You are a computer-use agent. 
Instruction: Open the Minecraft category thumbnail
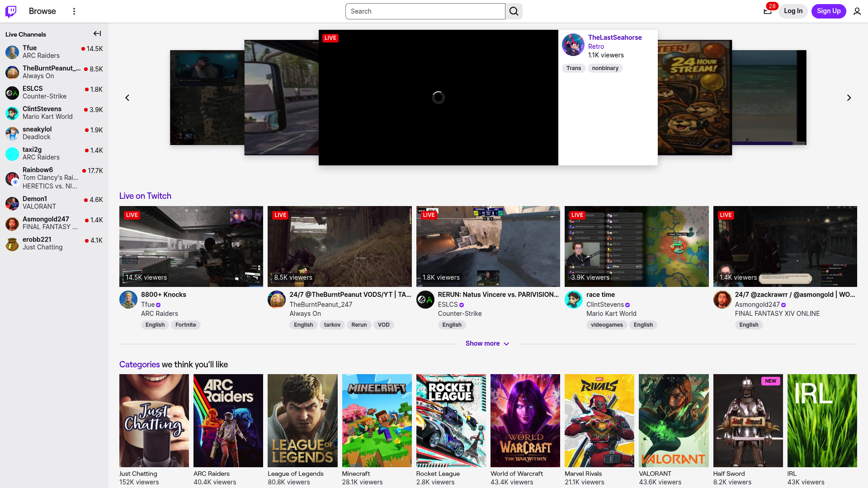(377, 420)
